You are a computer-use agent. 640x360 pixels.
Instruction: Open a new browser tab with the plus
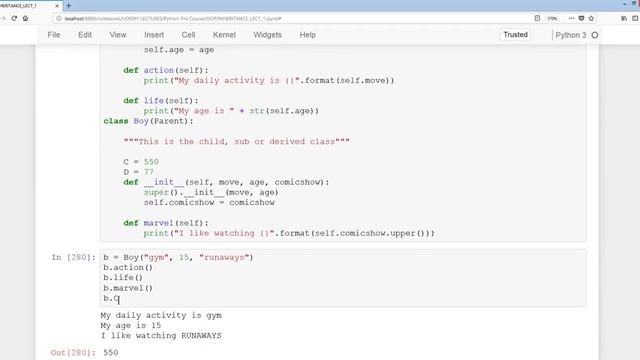69,6
